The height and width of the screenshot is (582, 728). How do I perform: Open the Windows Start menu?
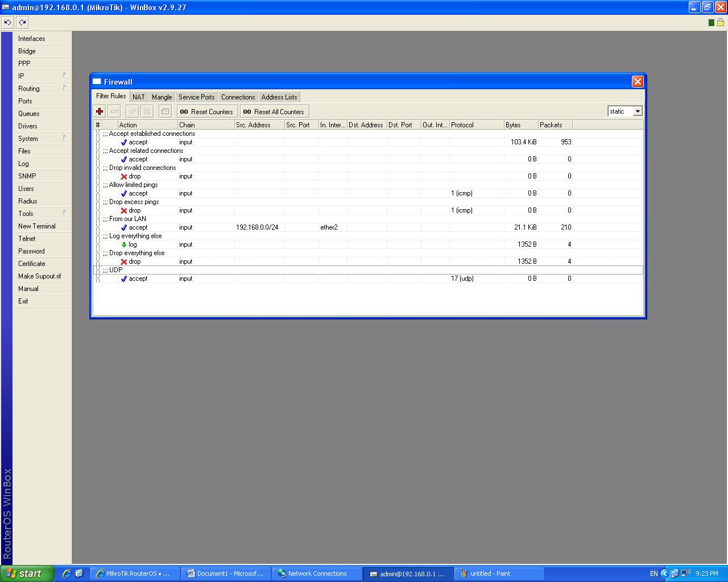(27, 573)
